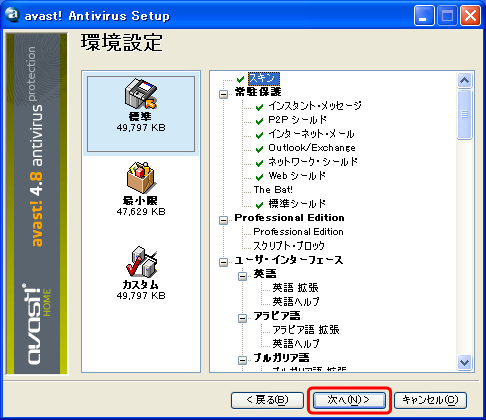Viewport: 486px width, 420px height.
Task: Go back with the < 戻る(B) button
Action: pos(267,400)
